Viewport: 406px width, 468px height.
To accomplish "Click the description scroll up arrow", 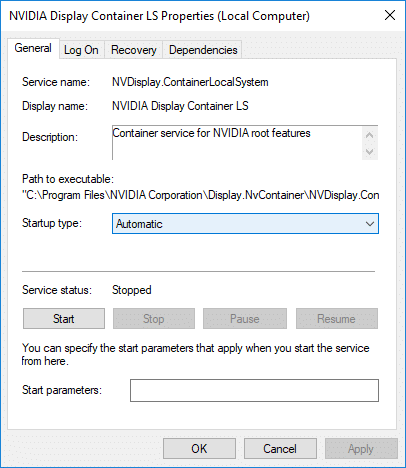I will point(369,135).
